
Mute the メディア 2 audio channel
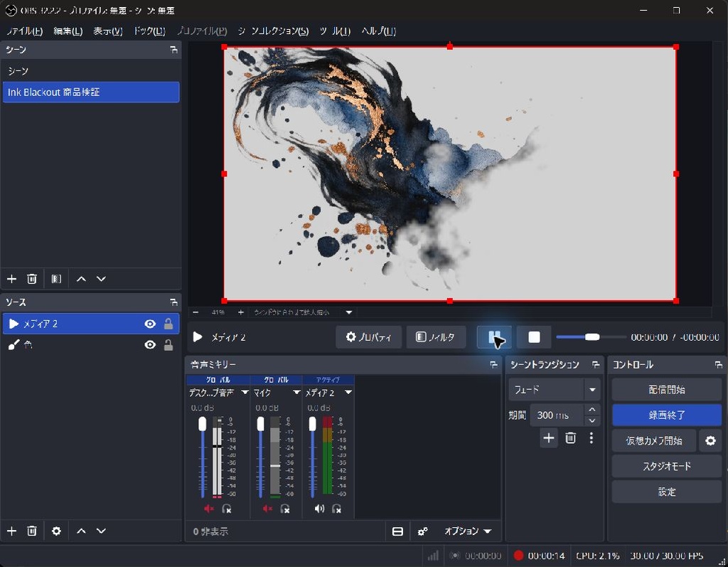tap(319, 509)
